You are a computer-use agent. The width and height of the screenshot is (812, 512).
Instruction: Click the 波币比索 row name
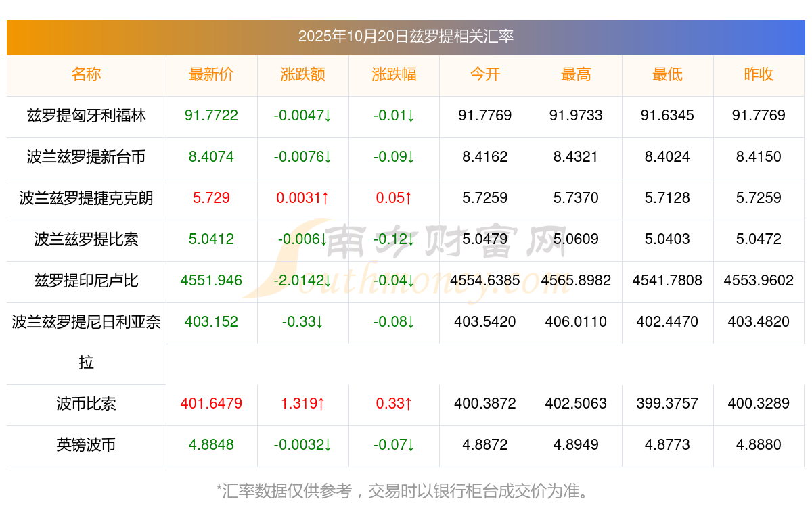86,404
